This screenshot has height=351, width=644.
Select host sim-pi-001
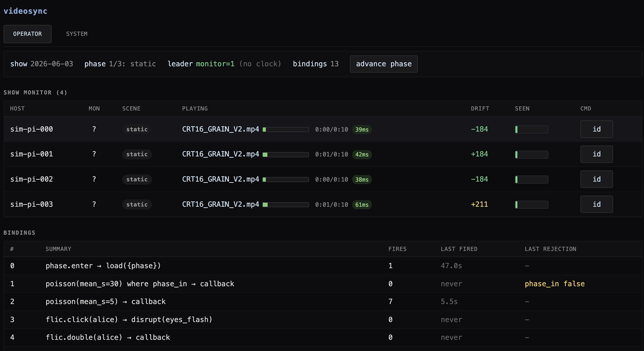[31, 154]
